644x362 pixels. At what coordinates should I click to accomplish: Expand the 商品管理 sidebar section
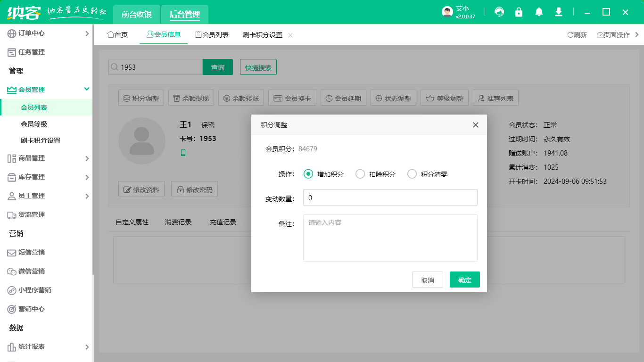(x=87, y=158)
